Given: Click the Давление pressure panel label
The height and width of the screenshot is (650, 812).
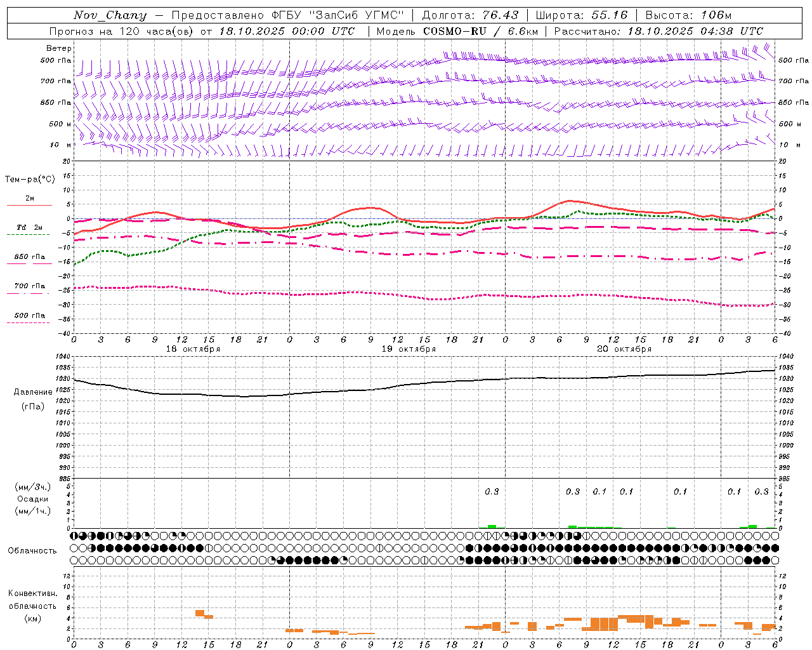Looking at the screenshot, I should click(x=33, y=392).
